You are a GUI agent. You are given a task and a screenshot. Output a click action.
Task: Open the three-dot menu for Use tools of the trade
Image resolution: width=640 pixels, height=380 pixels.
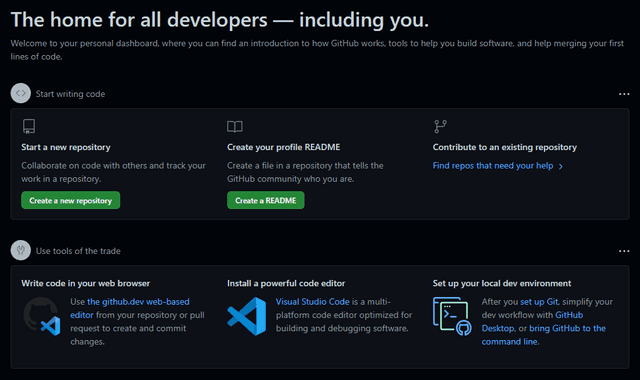(624, 251)
